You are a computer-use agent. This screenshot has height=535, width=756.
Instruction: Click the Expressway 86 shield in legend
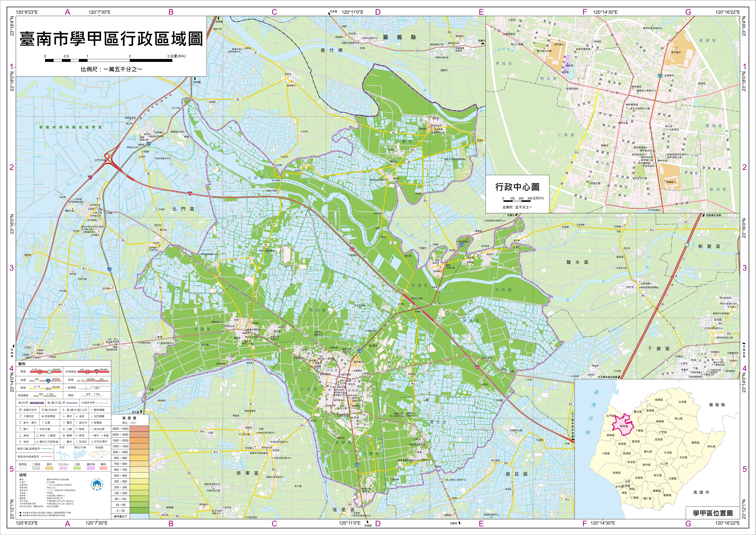97,372
